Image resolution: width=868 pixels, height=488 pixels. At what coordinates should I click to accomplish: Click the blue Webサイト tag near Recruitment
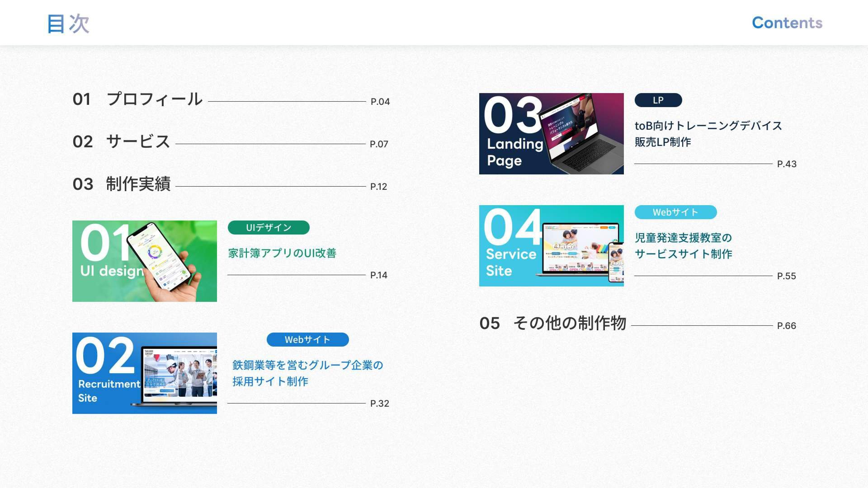(307, 339)
